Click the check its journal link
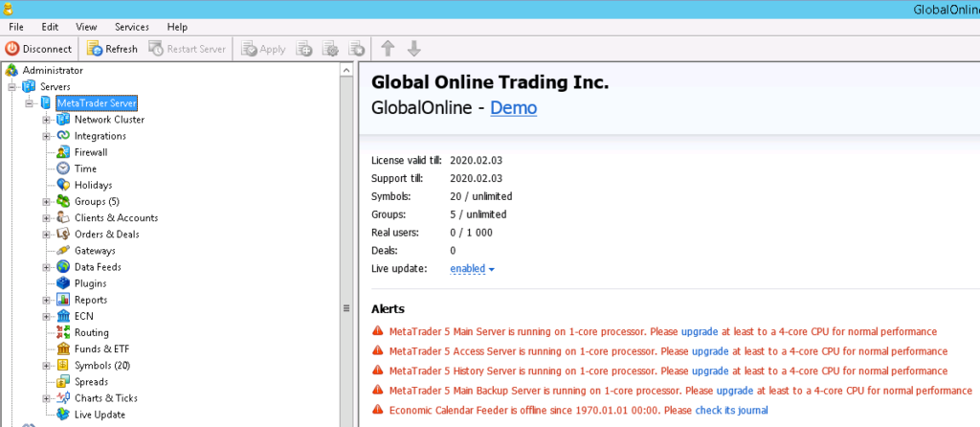Screen dimensions: 980x427 (732, 410)
